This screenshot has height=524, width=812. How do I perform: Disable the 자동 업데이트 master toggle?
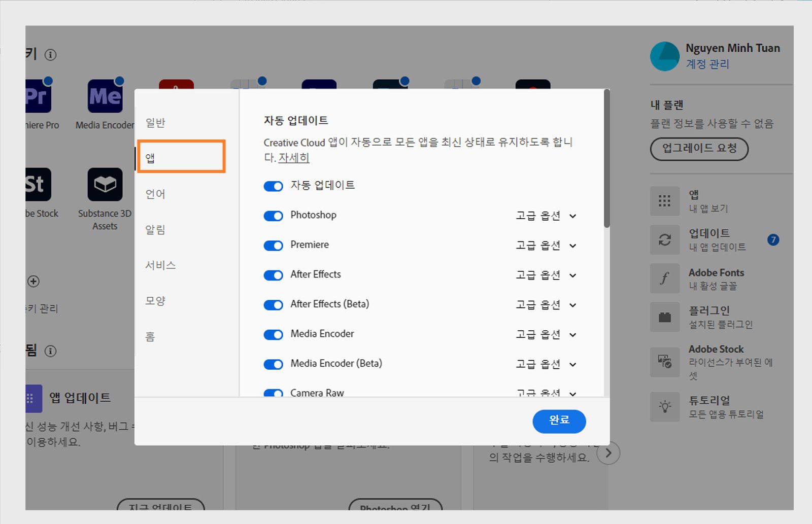coord(273,186)
